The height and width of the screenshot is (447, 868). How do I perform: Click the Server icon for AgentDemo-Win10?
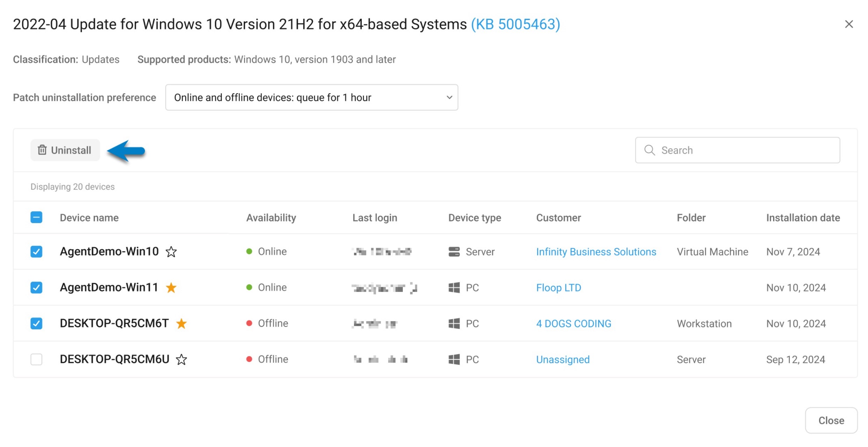click(x=454, y=252)
